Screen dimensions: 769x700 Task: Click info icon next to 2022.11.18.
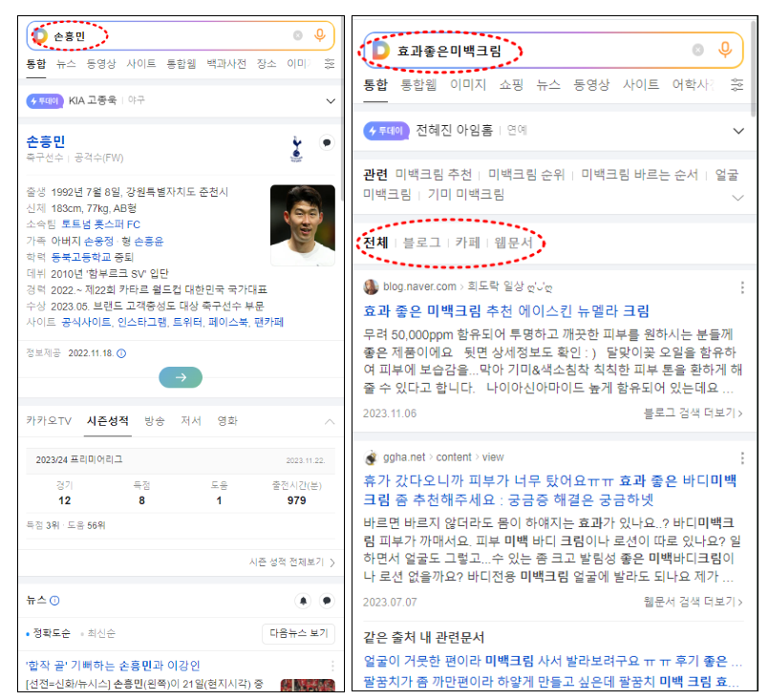[121, 353]
